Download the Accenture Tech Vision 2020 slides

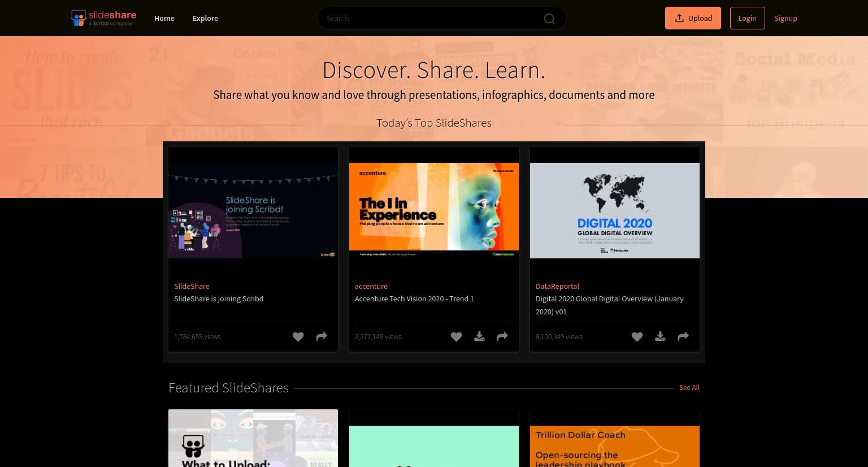(479, 337)
